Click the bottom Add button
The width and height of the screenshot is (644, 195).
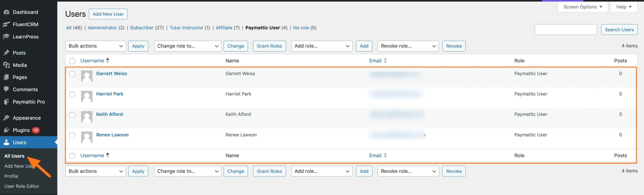point(364,171)
